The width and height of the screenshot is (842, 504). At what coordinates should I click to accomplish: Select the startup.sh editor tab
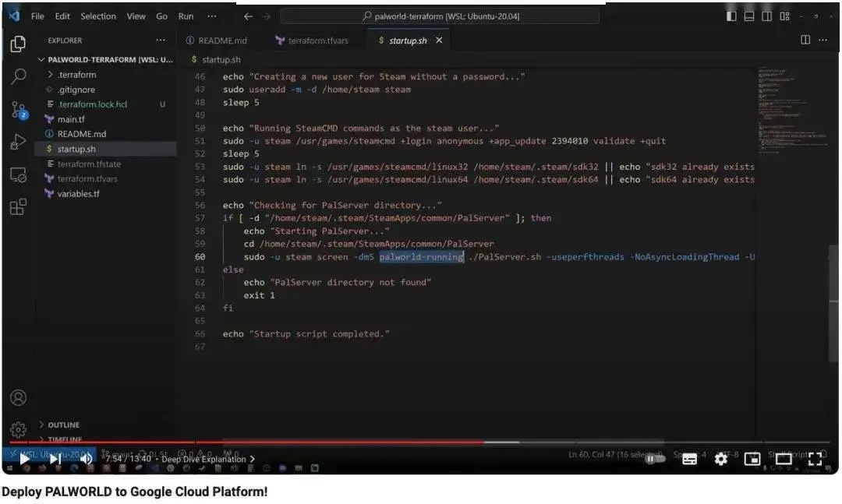pyautogui.click(x=408, y=41)
